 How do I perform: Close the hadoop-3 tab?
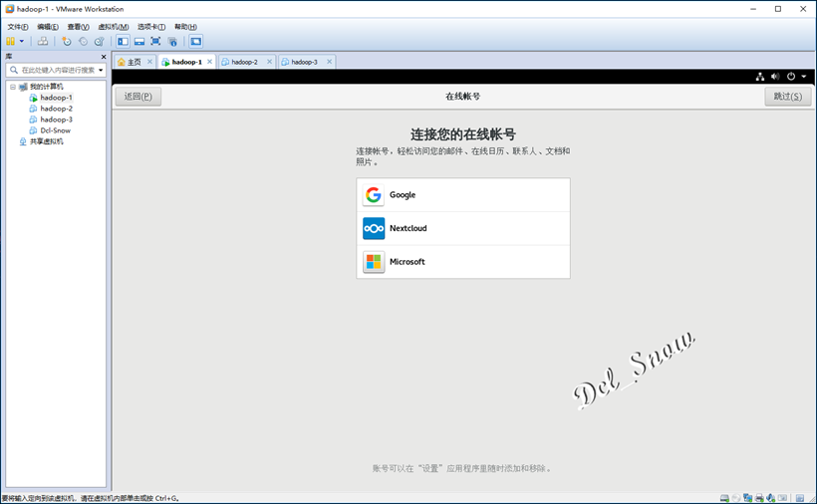coord(330,62)
